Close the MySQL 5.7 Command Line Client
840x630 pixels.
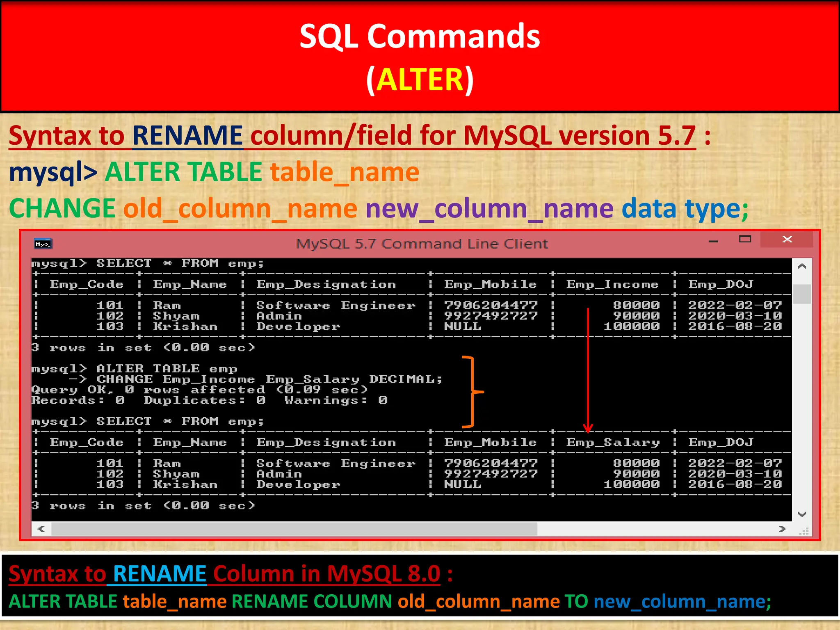pyautogui.click(x=787, y=239)
